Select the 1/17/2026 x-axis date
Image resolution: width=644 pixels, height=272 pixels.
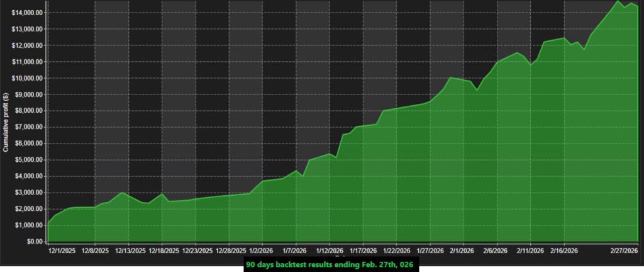[x=363, y=249]
